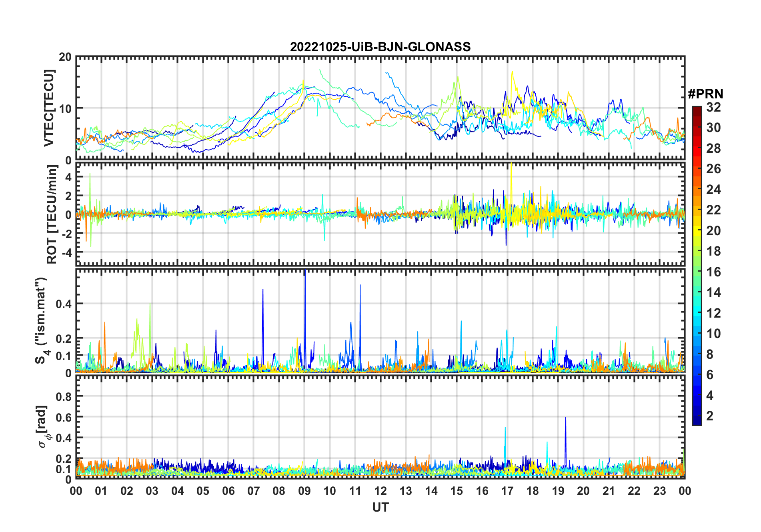
Task: Click the 20 tick on VTEC axis
Action: (x=65, y=57)
